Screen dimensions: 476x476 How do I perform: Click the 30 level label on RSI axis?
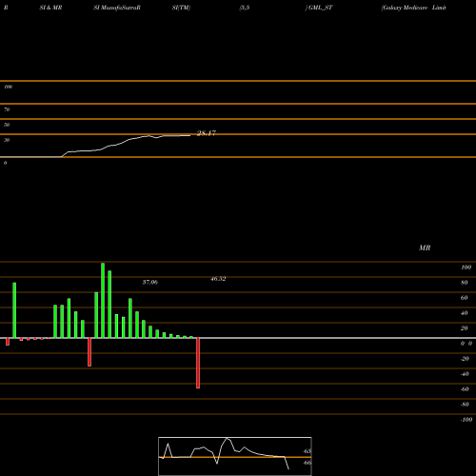(7, 140)
